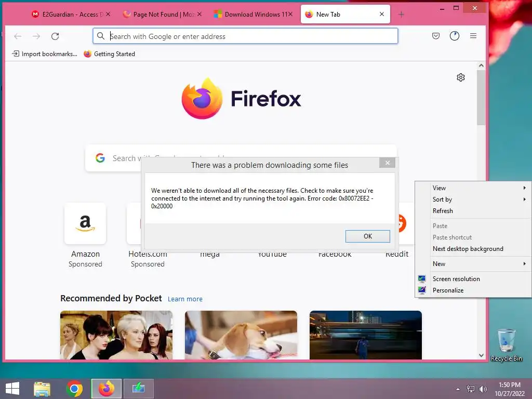Select the Recycle Bin desktop icon
Viewport: 532px width, 399px height.
pos(506,345)
